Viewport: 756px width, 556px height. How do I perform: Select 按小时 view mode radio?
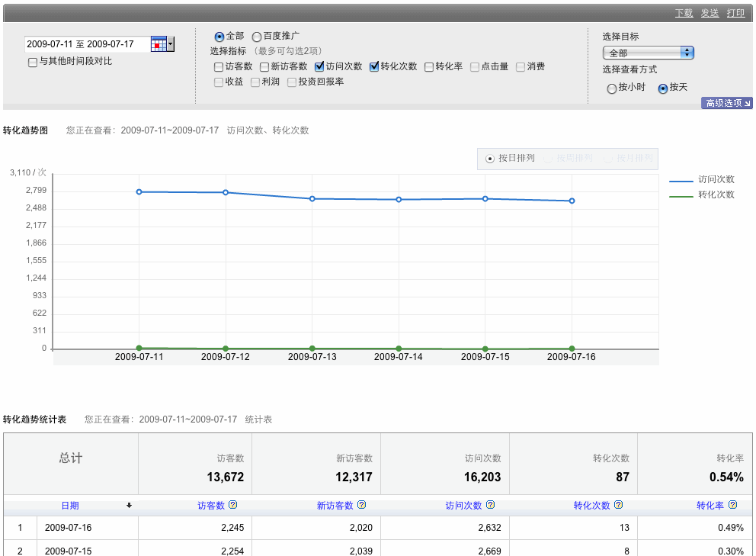612,88
